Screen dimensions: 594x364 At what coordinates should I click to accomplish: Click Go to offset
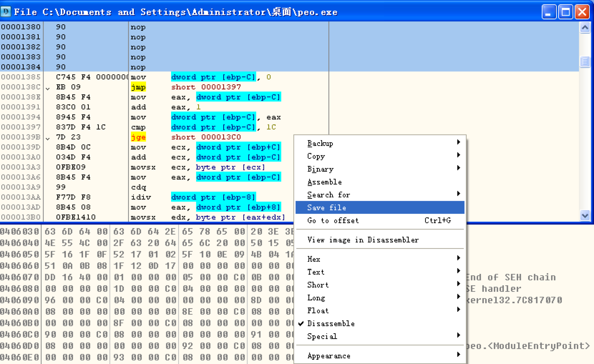(333, 220)
